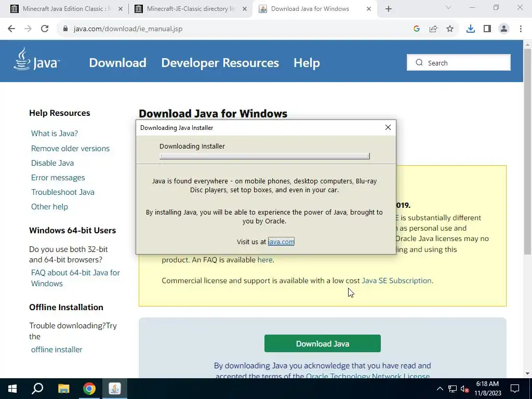Toggle the side panel icon
532x399 pixels.
487,29
